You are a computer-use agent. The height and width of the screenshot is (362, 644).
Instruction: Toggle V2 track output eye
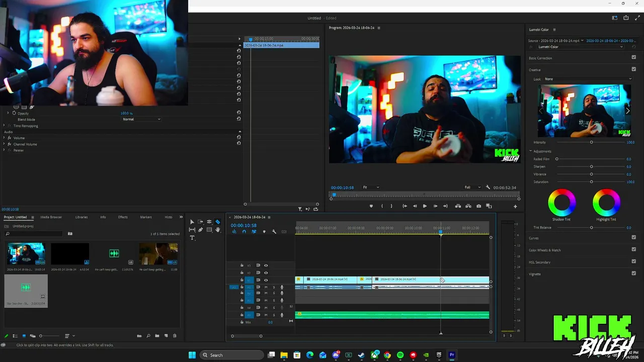point(266,273)
